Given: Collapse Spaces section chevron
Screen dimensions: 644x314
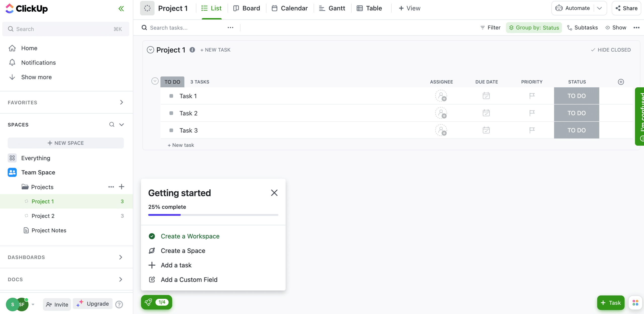Looking at the screenshot, I should coord(122,124).
